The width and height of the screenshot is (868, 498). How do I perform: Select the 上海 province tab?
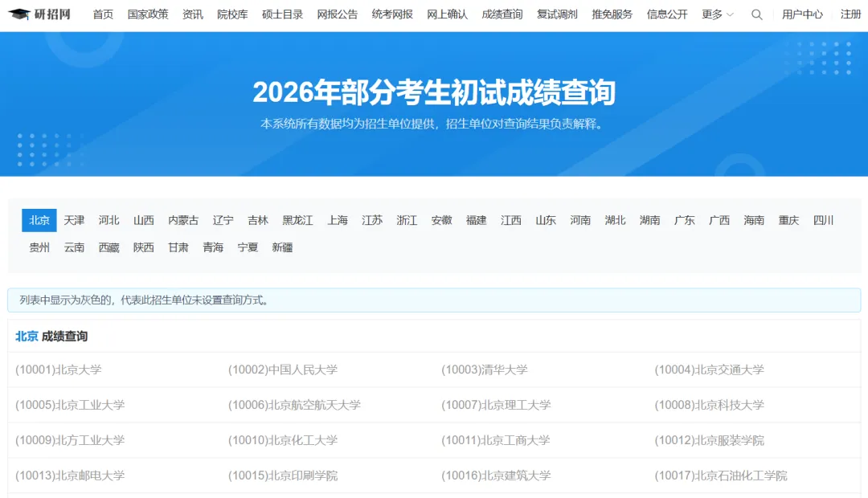[x=337, y=220]
